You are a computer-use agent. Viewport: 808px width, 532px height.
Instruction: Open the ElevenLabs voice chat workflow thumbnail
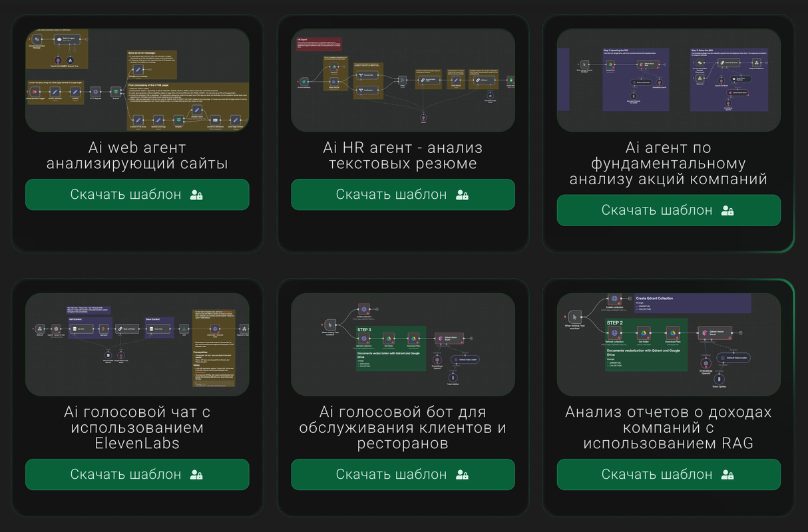pyautogui.click(x=137, y=344)
